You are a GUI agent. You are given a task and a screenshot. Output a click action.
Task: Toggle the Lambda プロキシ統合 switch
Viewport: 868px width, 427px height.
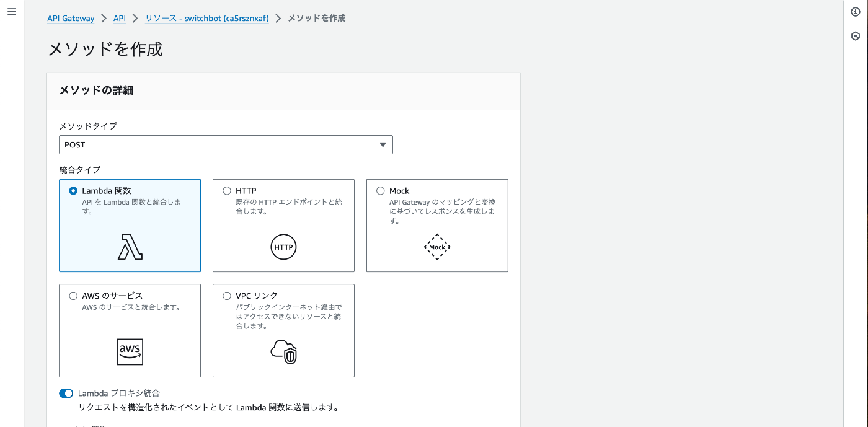pyautogui.click(x=66, y=393)
